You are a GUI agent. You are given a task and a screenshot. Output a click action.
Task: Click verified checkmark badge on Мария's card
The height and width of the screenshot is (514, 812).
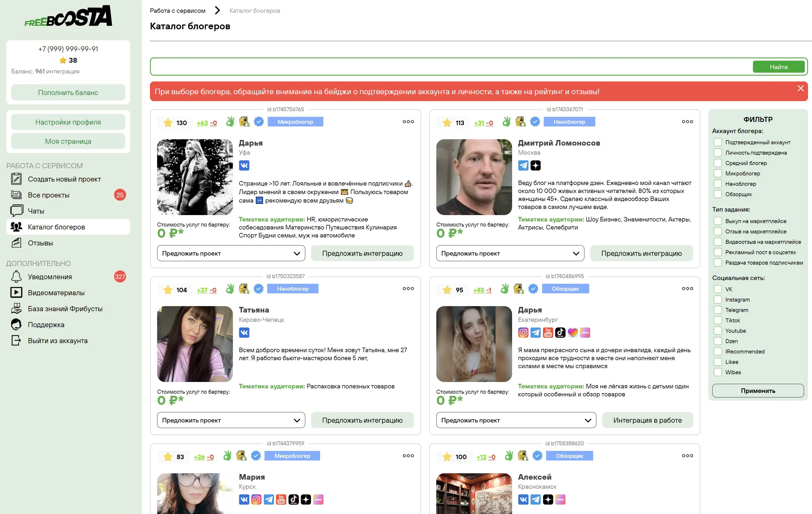[256, 456]
